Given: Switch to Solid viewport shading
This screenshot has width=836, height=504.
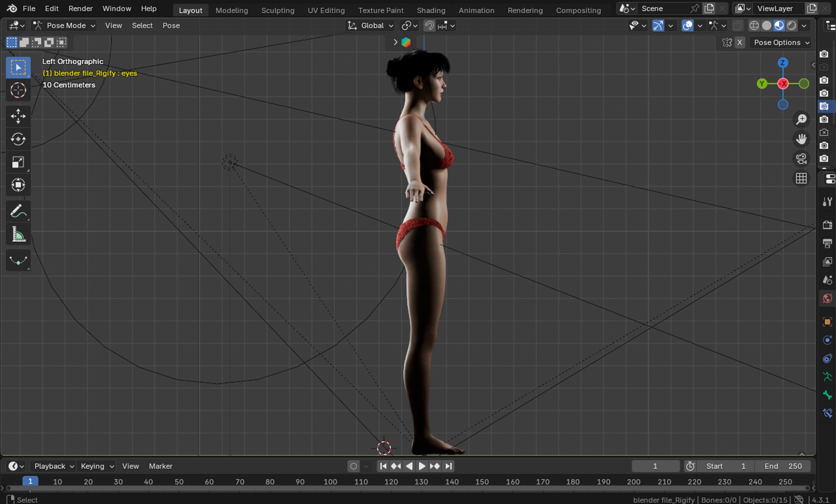Looking at the screenshot, I should coord(767,26).
